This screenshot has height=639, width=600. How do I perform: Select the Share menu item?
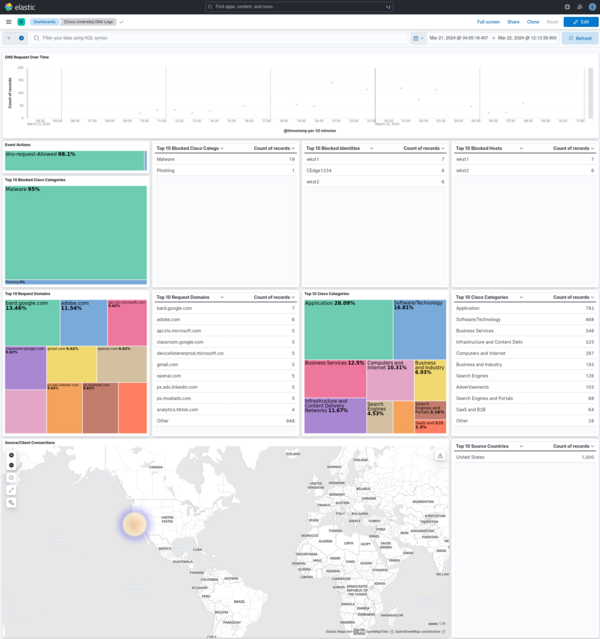[x=513, y=21]
